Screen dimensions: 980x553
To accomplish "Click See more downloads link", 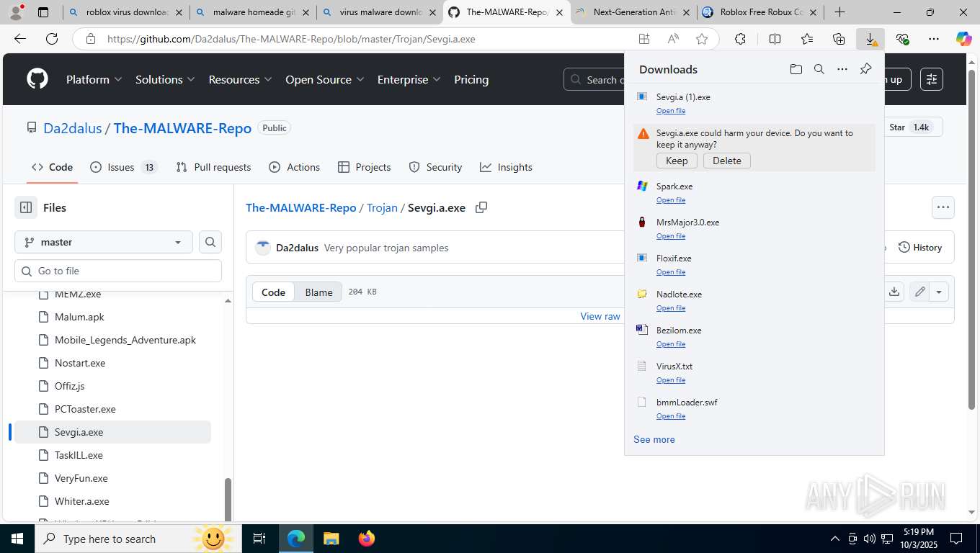I will (x=654, y=439).
